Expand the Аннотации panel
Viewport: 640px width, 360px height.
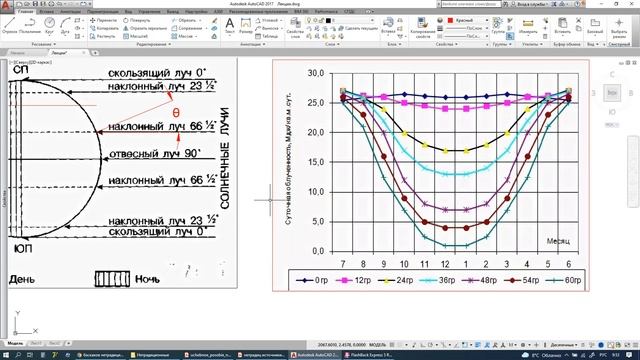pyautogui.click(x=253, y=44)
